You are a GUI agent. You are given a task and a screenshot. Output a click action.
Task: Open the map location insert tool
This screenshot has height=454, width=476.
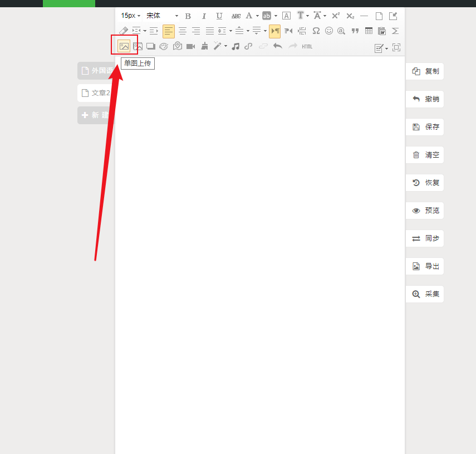[178, 47]
